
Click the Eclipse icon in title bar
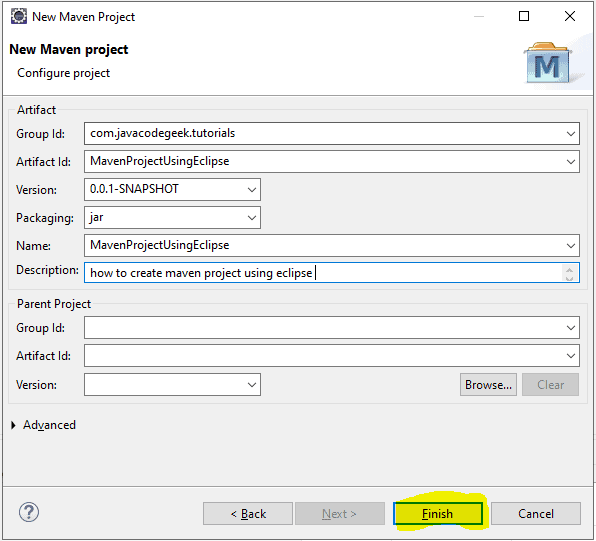[x=19, y=16]
